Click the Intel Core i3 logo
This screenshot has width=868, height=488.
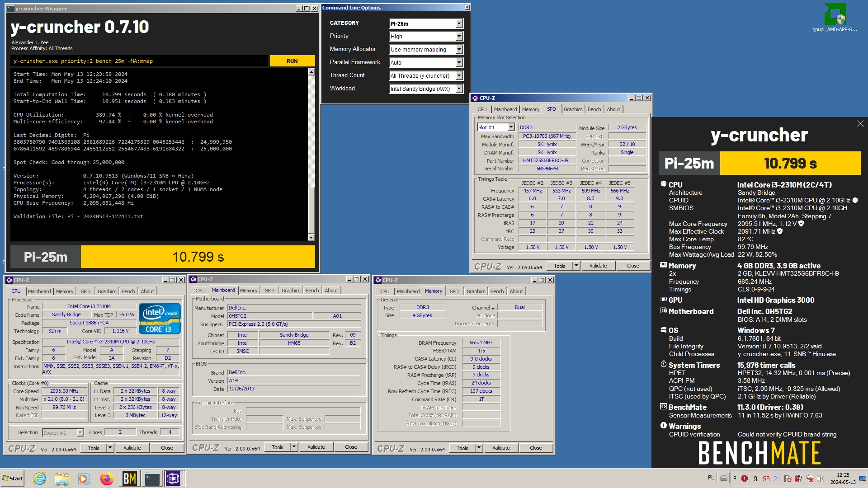tap(160, 319)
